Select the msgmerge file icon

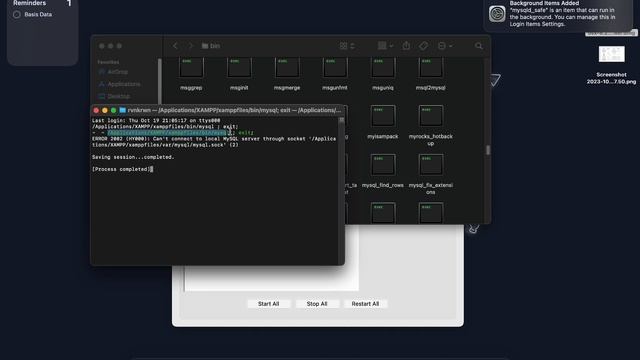point(287,68)
